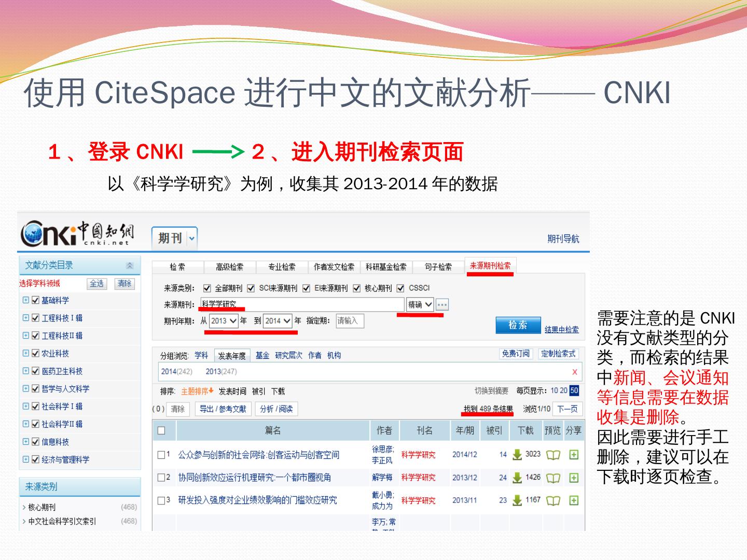Click the CNKI logo

point(77,234)
